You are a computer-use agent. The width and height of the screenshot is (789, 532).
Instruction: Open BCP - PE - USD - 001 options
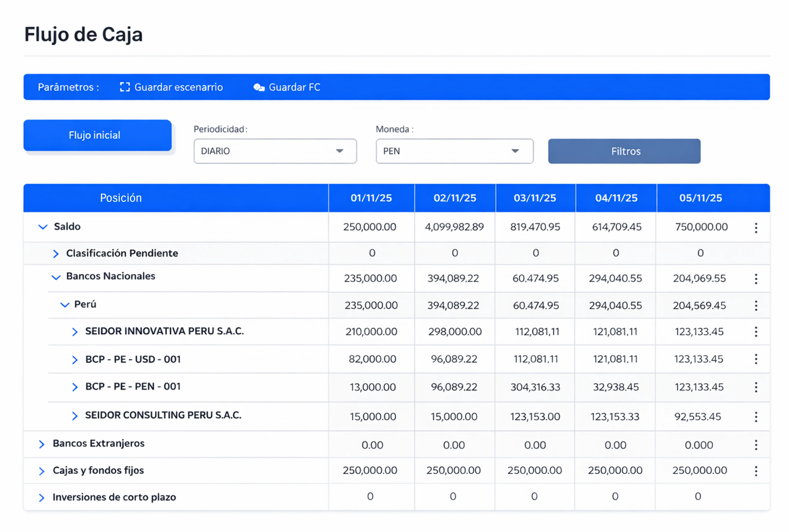(756, 359)
